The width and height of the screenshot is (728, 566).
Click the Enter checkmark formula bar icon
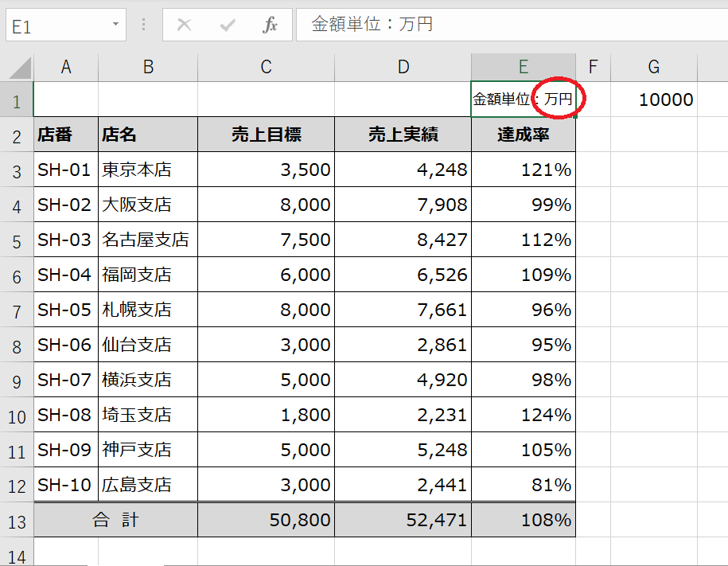click(x=228, y=25)
